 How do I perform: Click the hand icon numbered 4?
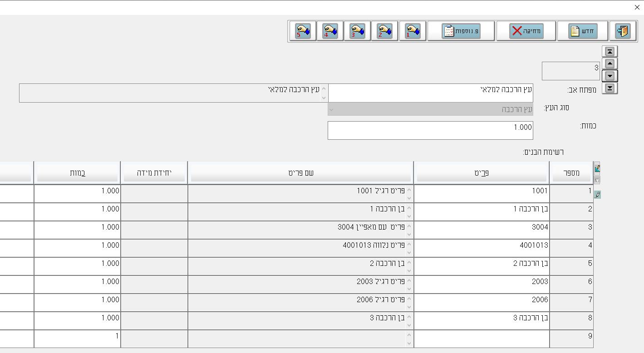330,31
